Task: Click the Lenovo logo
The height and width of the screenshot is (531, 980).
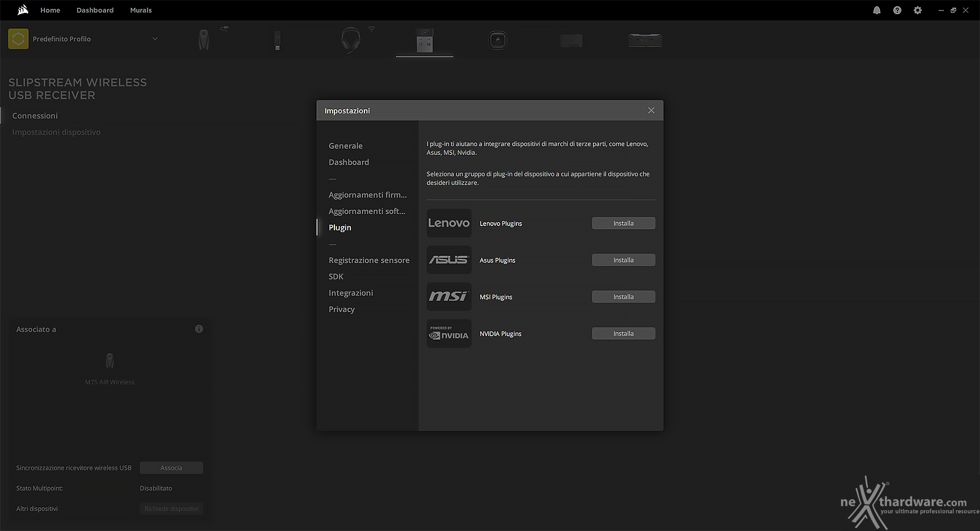Action: coord(449,223)
